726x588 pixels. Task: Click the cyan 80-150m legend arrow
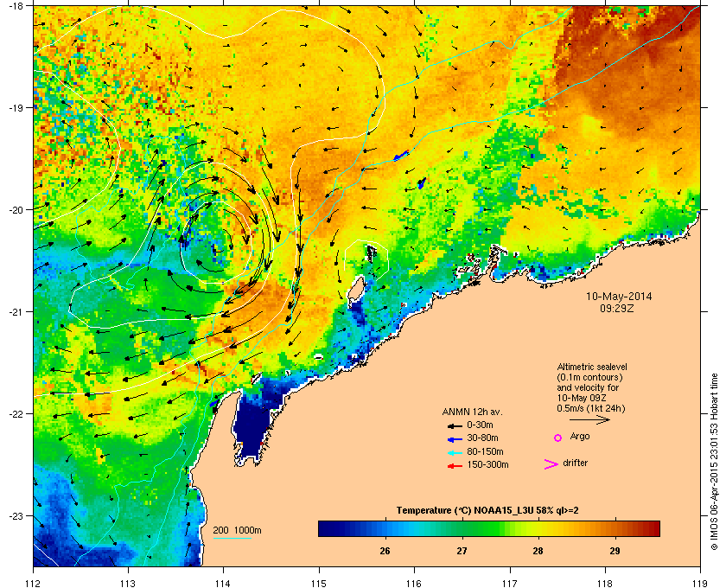(455, 452)
